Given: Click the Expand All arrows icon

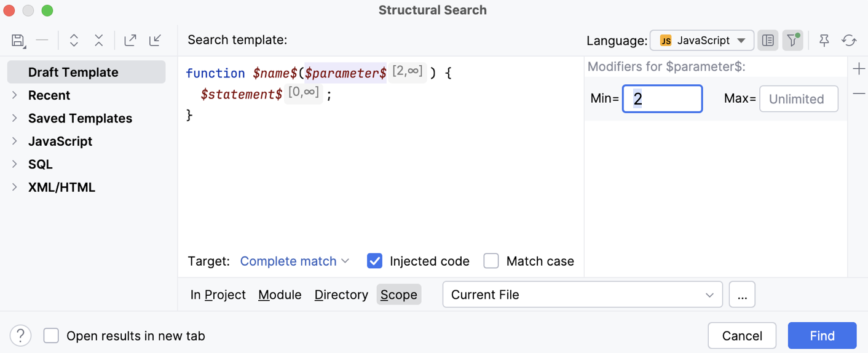Looking at the screenshot, I should [x=74, y=41].
